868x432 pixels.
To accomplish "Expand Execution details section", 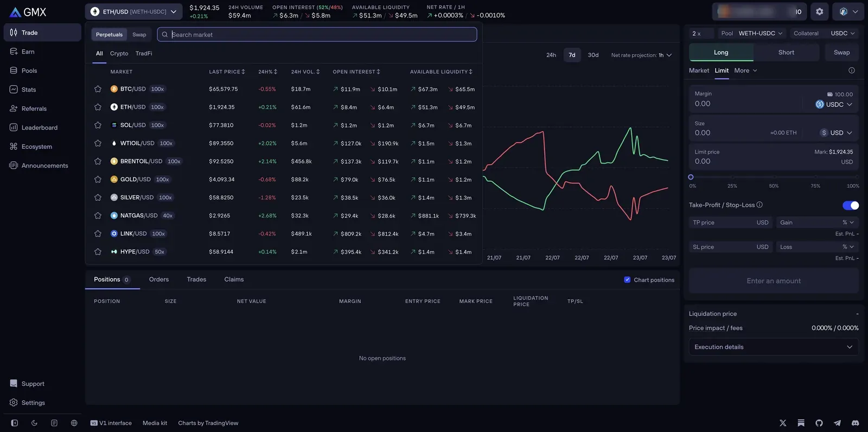I will point(774,347).
